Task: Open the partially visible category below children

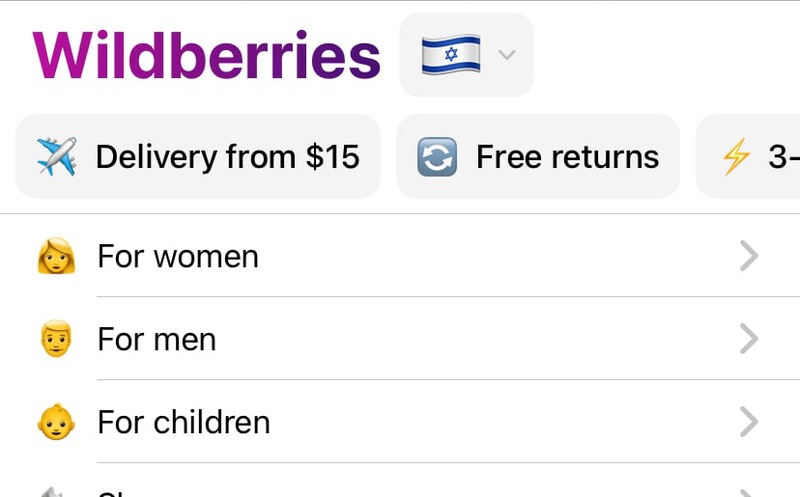Action: pyautogui.click(x=400, y=481)
